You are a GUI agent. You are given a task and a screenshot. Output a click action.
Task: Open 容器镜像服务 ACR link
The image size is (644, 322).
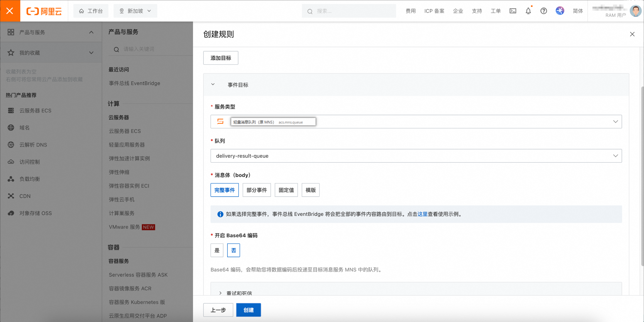coord(130,288)
